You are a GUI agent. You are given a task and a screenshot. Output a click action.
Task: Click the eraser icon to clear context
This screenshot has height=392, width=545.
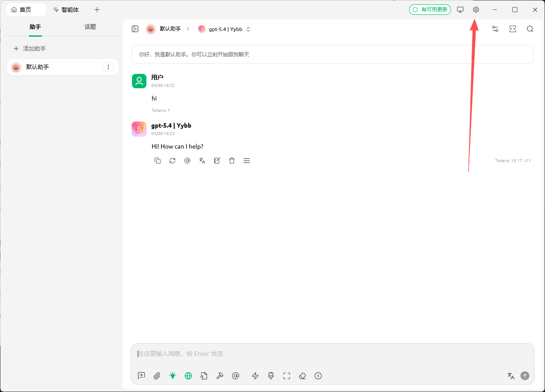tap(302, 376)
